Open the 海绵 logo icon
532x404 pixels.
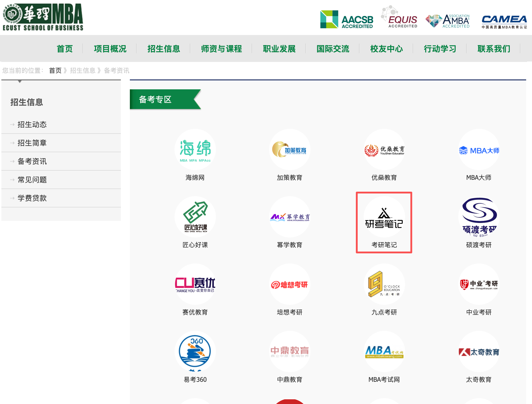pyautogui.click(x=195, y=149)
